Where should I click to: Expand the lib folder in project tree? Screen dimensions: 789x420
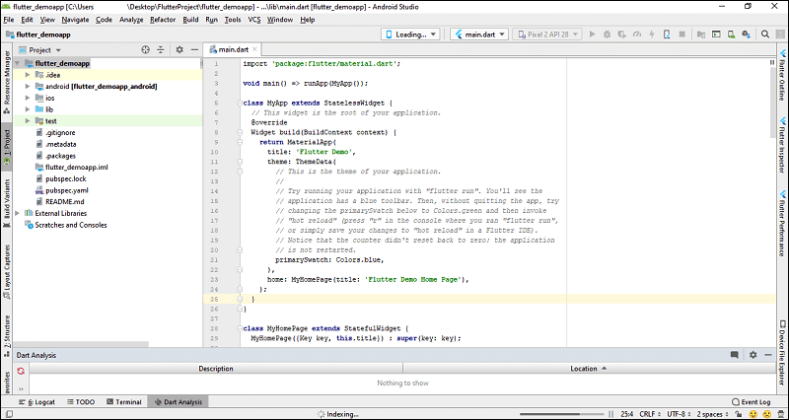[28, 110]
